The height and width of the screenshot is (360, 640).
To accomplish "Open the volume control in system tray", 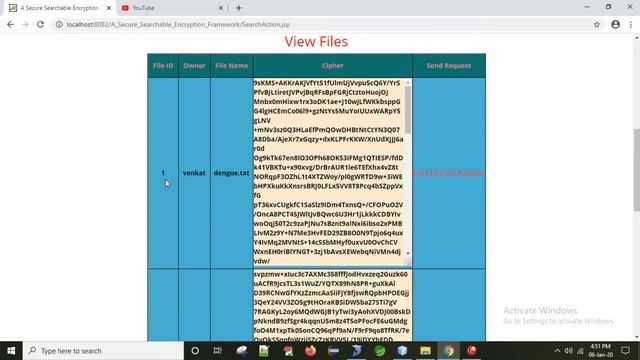I will coord(569,351).
